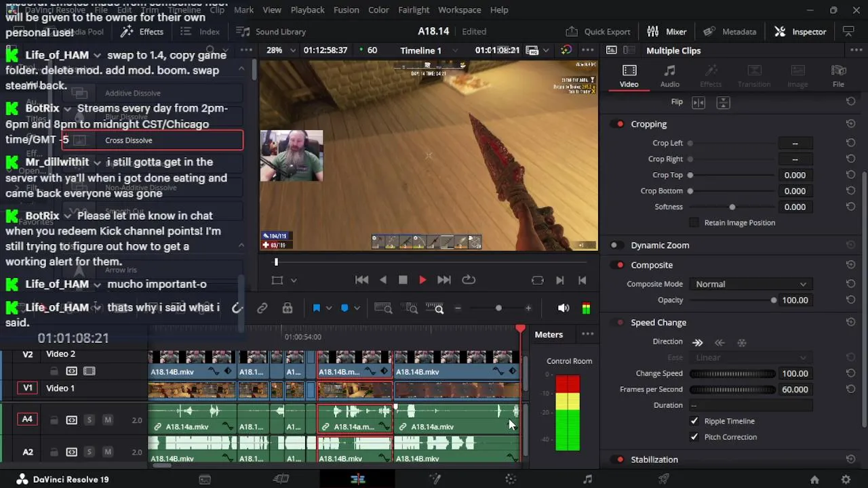Toggle the audio meters panel icon
This screenshot has width=868, height=488.
pos(586,308)
